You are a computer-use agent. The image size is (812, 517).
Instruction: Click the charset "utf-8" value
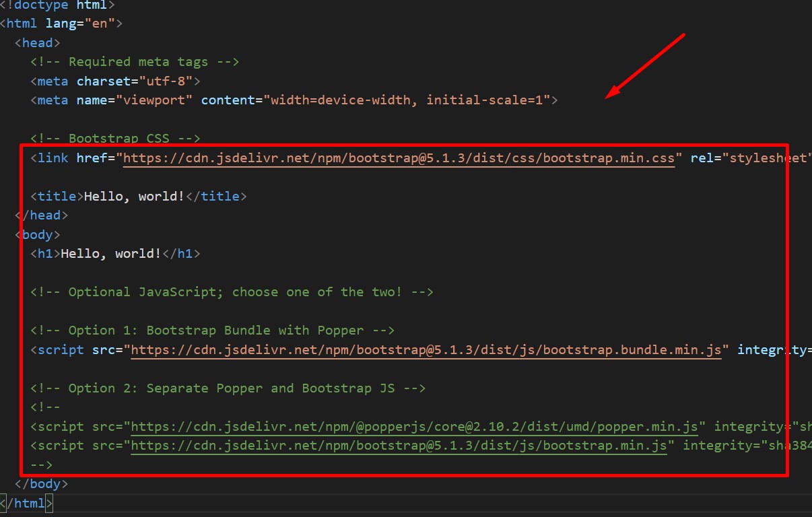(x=166, y=81)
